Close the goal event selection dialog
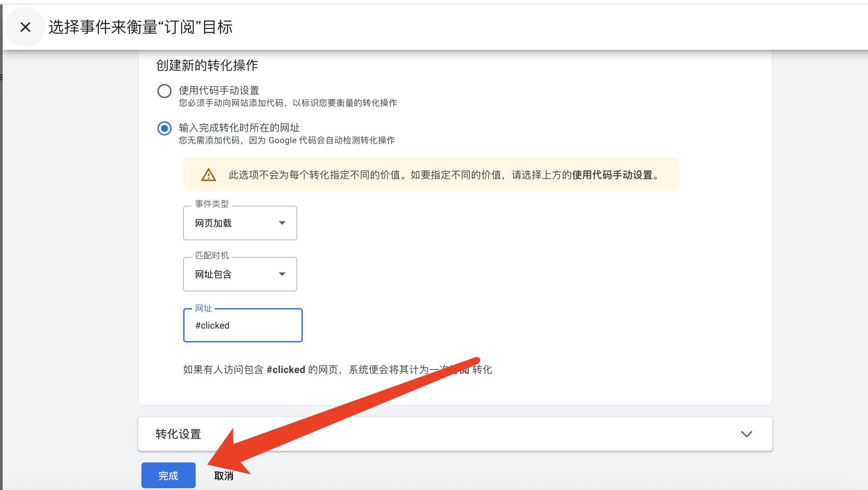This screenshot has width=868, height=490. point(25,27)
